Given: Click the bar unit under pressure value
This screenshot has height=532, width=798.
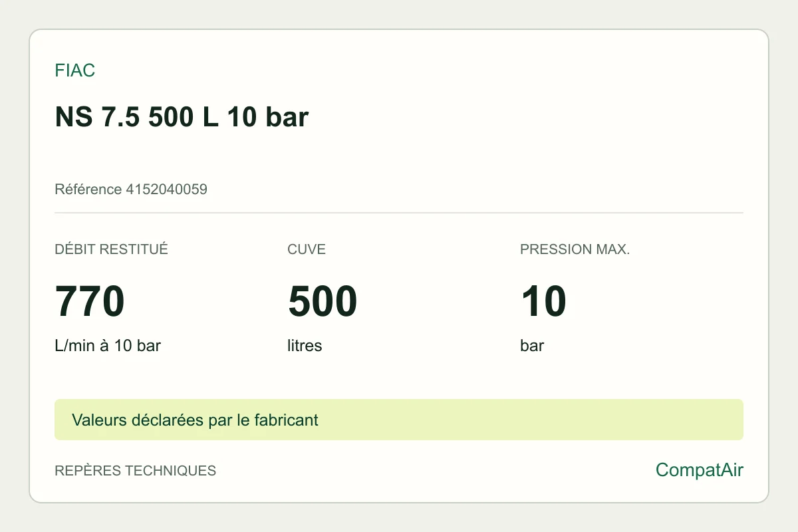Looking at the screenshot, I should pyautogui.click(x=532, y=346).
